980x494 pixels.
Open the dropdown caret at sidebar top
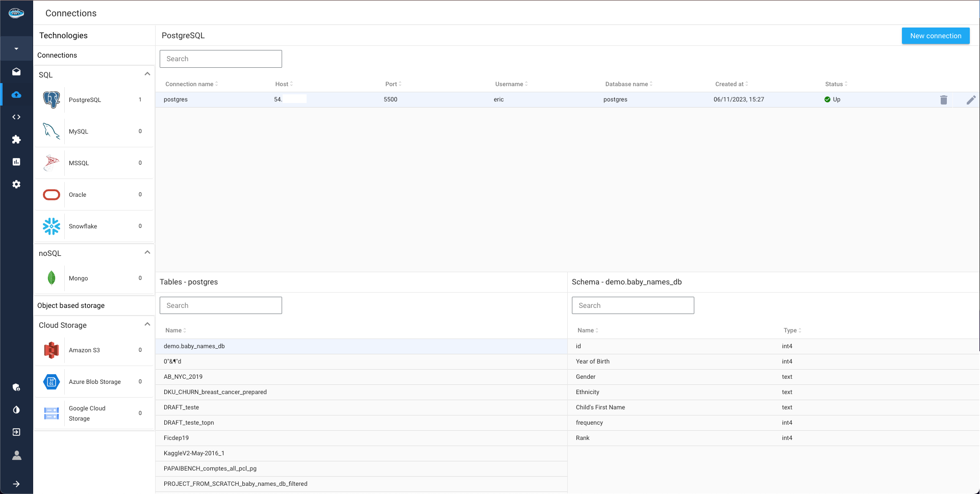point(16,49)
